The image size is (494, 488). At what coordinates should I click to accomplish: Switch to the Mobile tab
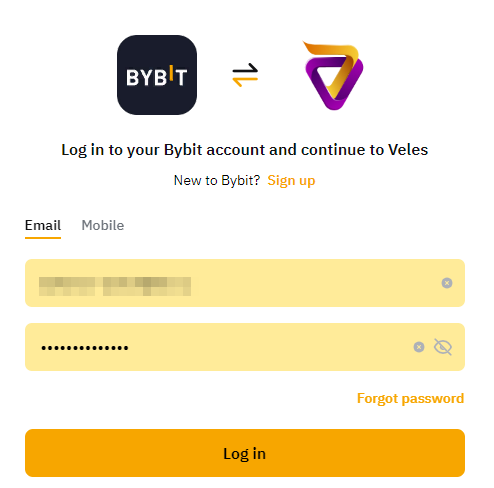[x=103, y=226]
